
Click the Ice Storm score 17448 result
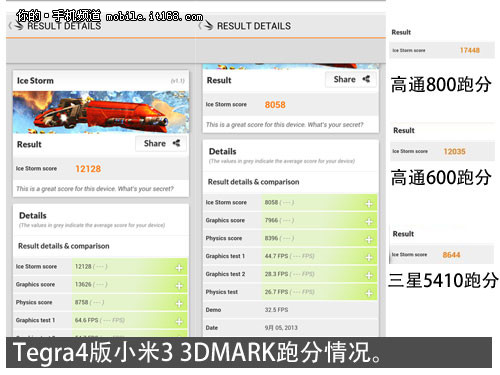coord(442,50)
